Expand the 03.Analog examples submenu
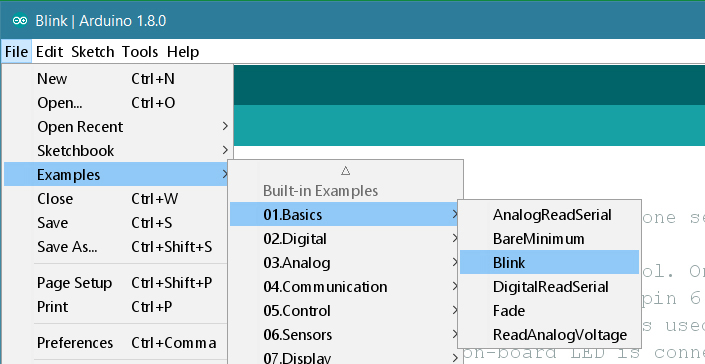 point(346,262)
